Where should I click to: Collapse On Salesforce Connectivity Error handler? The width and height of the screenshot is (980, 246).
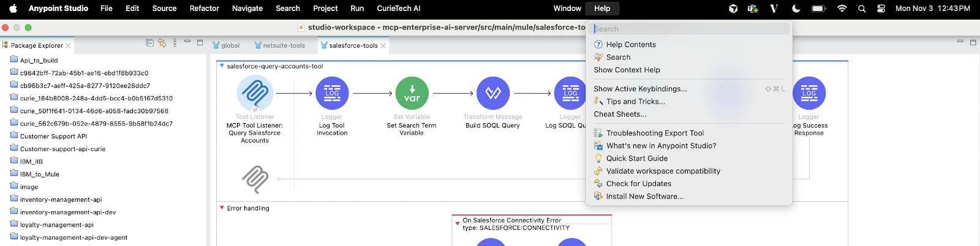pos(458,223)
